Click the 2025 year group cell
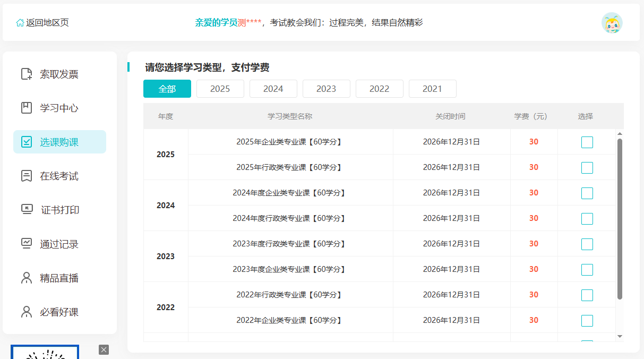Screen dimensions: 644x359 coord(166,155)
